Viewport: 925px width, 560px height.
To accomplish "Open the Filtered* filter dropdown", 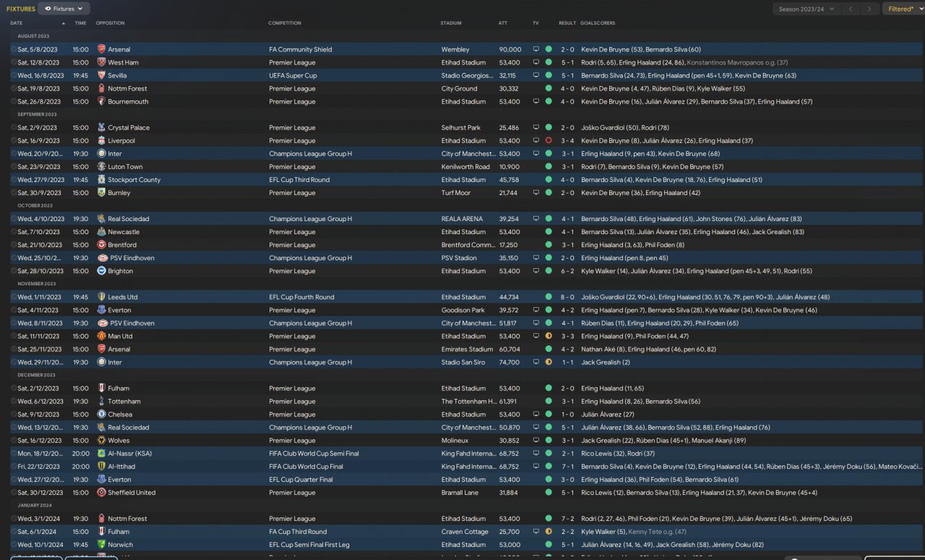I will (903, 9).
